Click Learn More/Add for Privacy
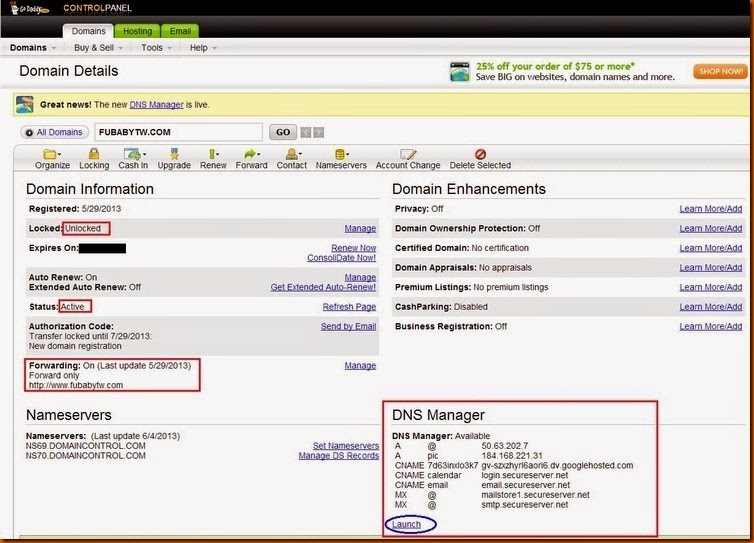Screen dimensions: 754x543 [711, 209]
